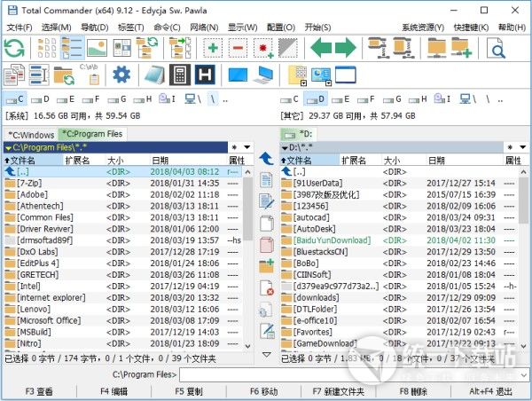Image resolution: width=532 pixels, height=401 pixels.
Task: Select drive F in right drive bar
Action: [x=366, y=99]
